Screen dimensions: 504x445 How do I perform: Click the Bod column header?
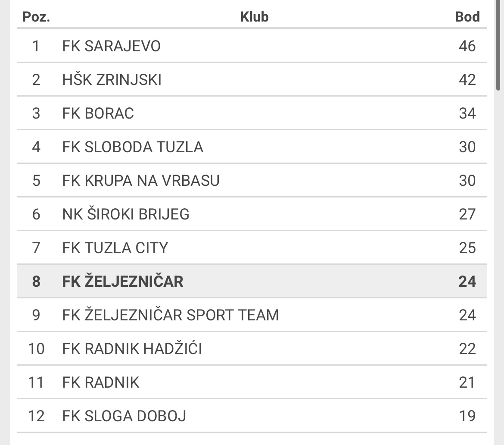coord(467,17)
